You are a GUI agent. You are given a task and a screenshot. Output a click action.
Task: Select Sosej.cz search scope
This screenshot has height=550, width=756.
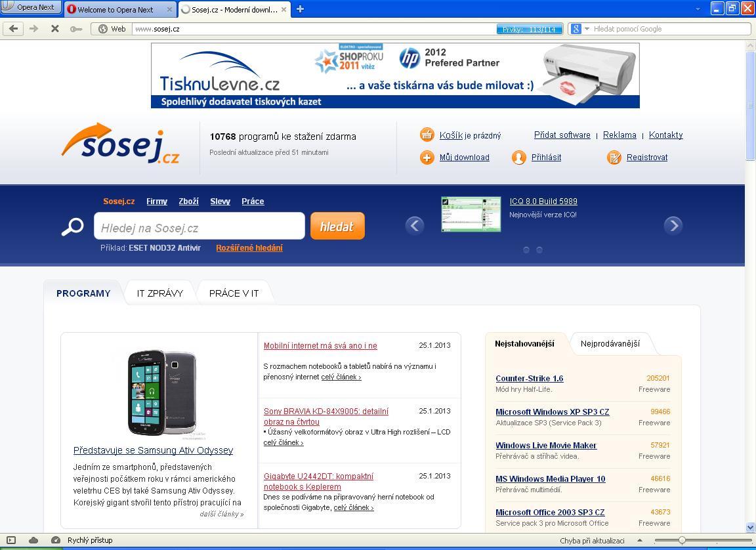point(119,201)
